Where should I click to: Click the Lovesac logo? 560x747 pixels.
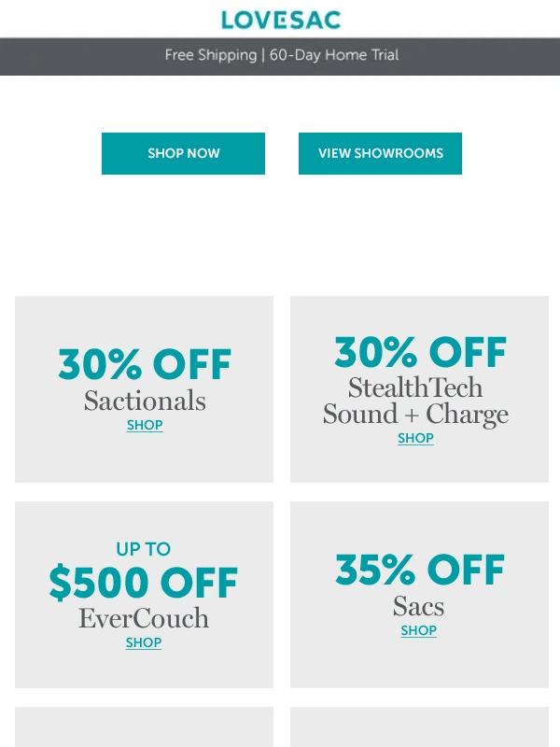tap(280, 20)
